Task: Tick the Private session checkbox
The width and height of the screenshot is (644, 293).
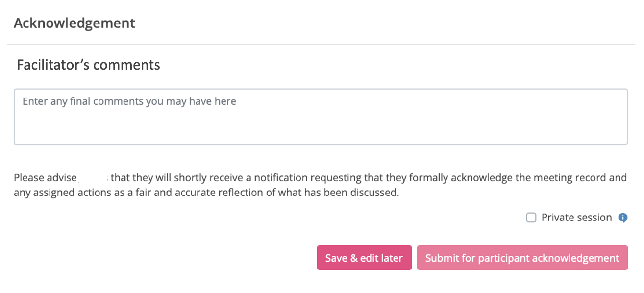Action: pyautogui.click(x=531, y=218)
